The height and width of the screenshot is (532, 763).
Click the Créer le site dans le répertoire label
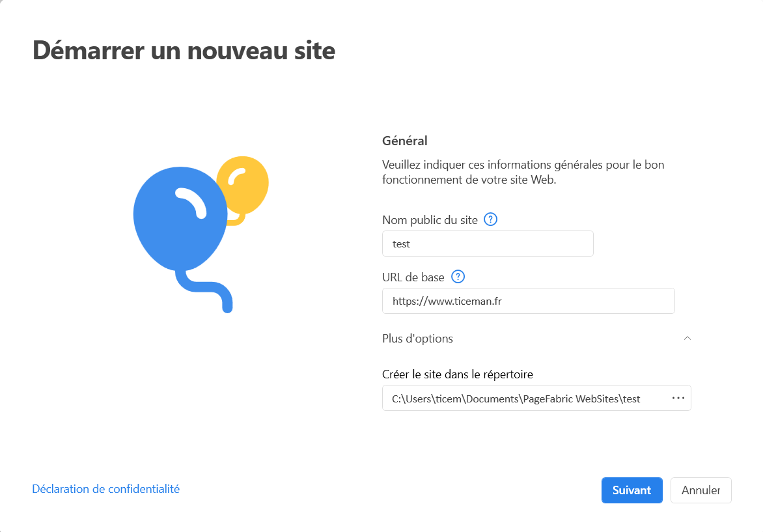[x=458, y=374]
